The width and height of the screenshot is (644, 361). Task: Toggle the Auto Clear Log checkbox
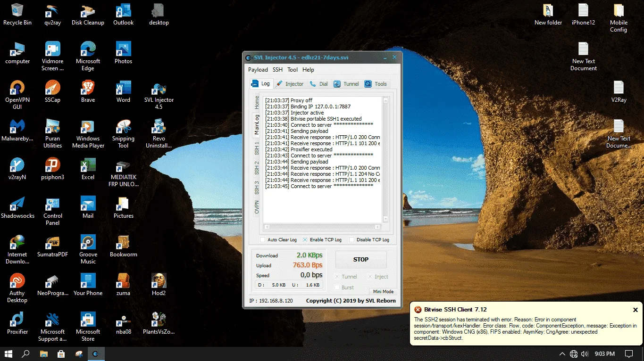click(x=263, y=240)
